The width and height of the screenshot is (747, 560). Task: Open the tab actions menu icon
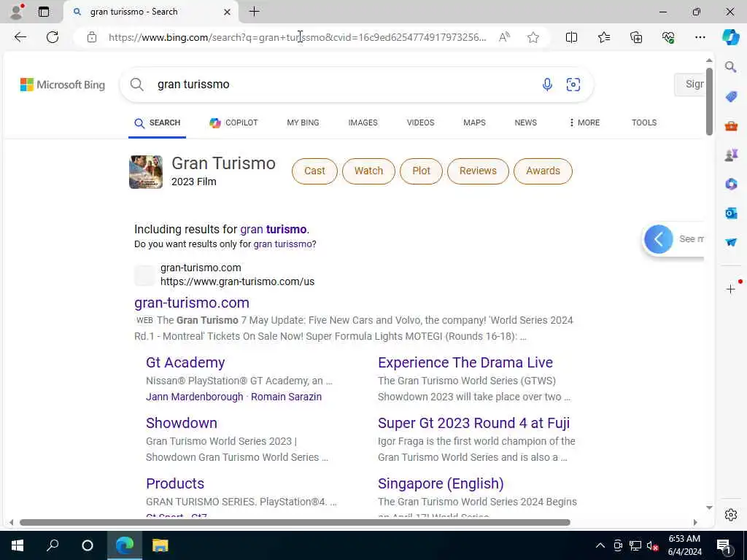click(x=43, y=12)
